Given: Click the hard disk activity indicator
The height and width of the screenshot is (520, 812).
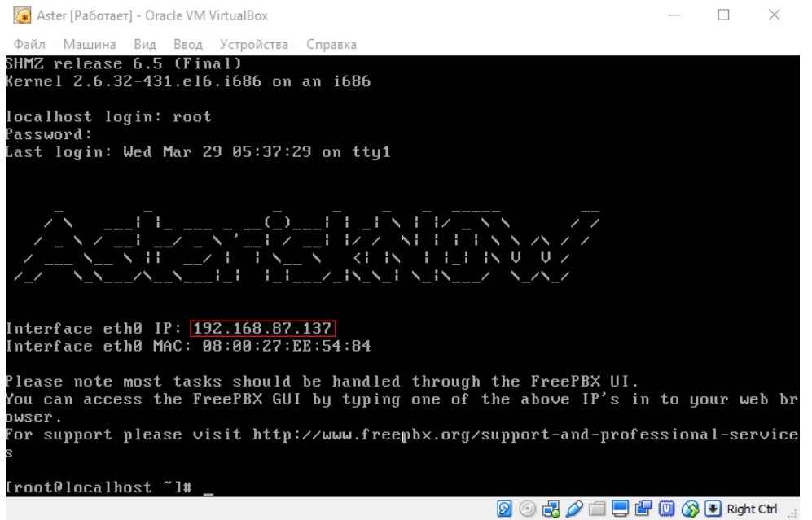Looking at the screenshot, I should (x=504, y=509).
